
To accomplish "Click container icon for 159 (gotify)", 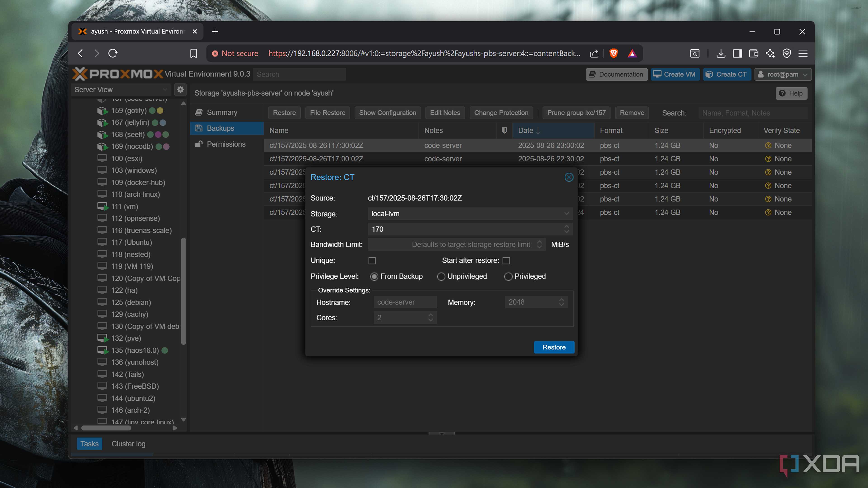I will point(102,111).
